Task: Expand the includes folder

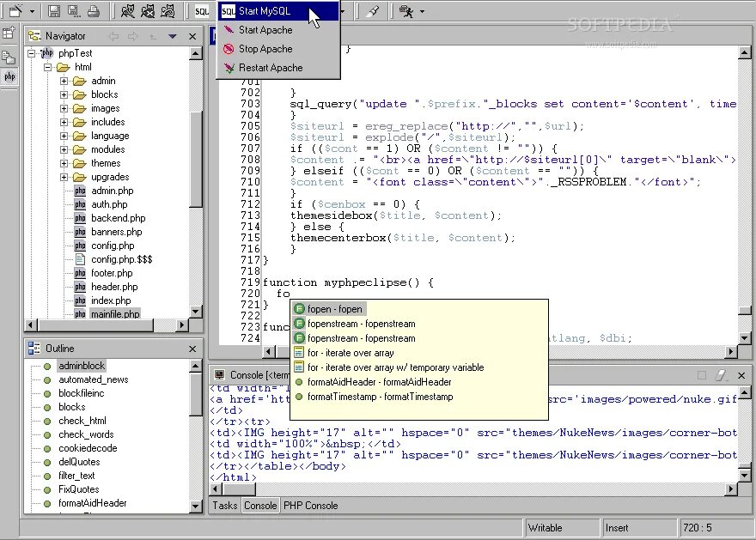Action: 64,122
